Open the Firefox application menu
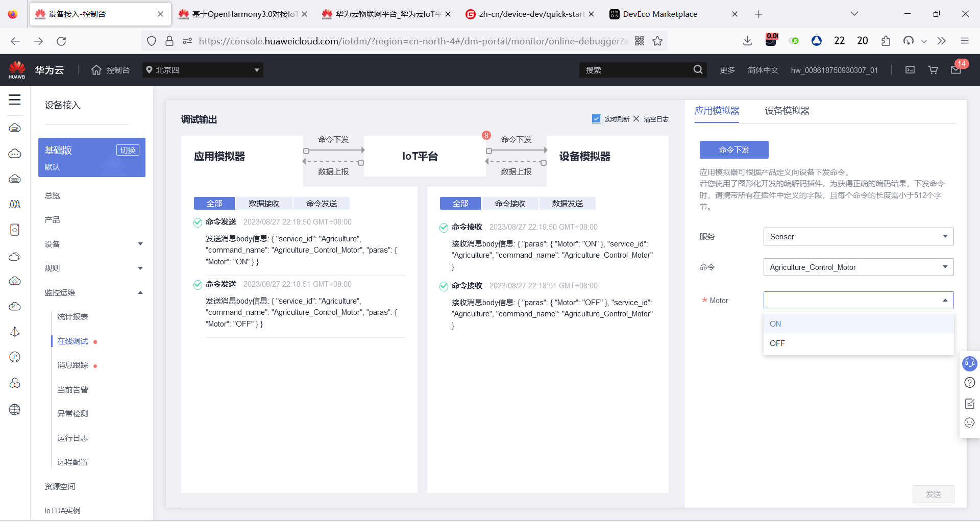The width and height of the screenshot is (980, 522). click(x=964, y=41)
